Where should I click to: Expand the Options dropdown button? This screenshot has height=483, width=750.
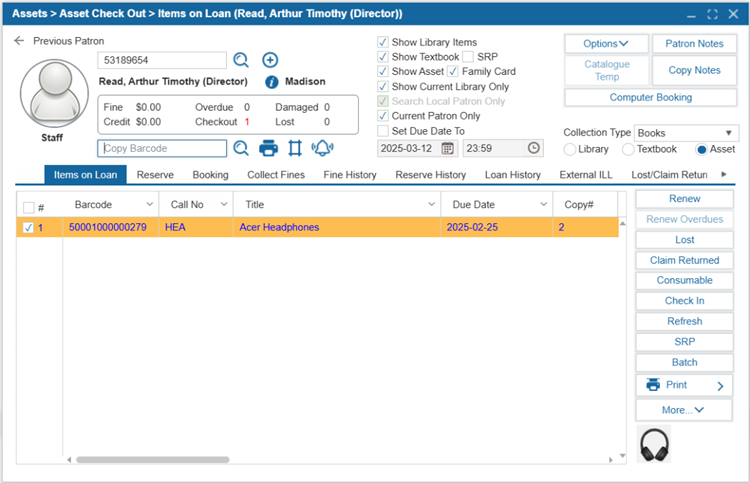(x=605, y=44)
